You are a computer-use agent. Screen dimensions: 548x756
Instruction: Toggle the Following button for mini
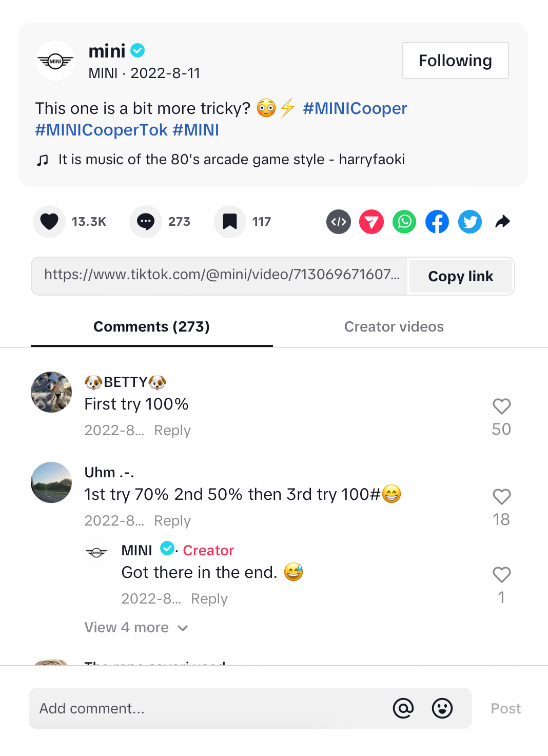click(455, 61)
